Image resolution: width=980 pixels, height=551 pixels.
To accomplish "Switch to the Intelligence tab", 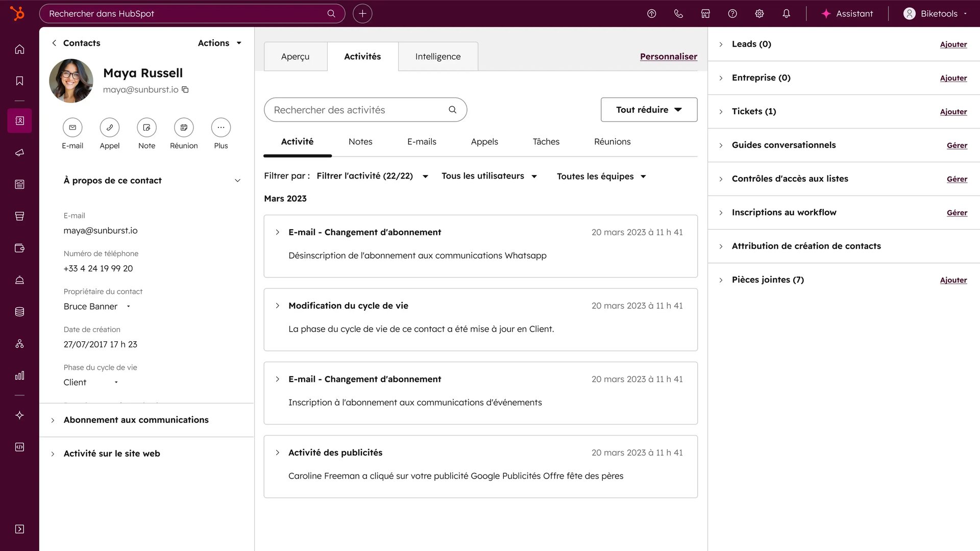I will (437, 56).
